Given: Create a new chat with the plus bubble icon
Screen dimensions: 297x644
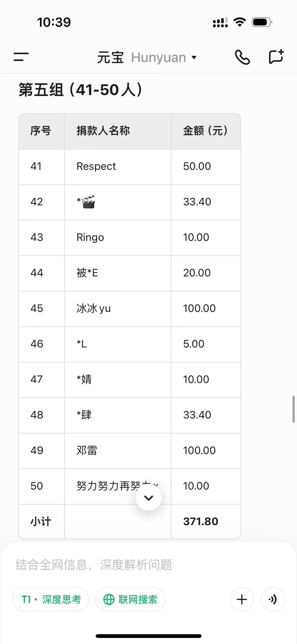Looking at the screenshot, I should (x=276, y=57).
